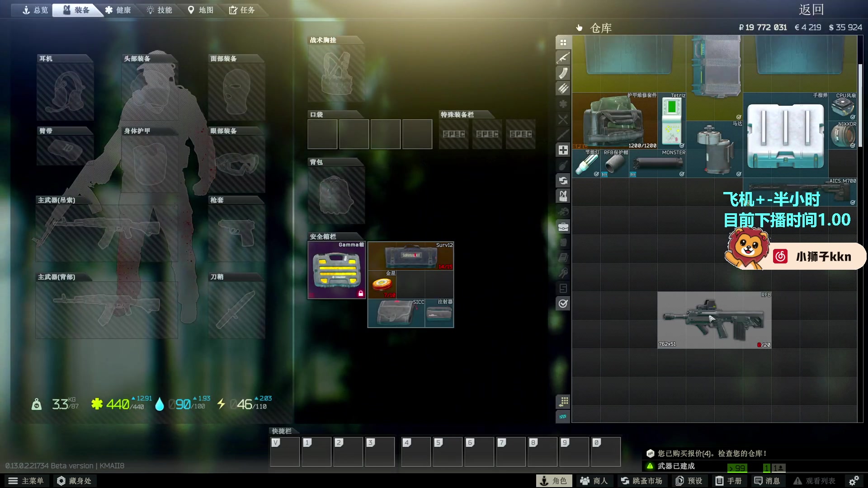The image size is (868, 488).
Task: Click the auto-sort stash grid icon
Action: [x=563, y=401]
